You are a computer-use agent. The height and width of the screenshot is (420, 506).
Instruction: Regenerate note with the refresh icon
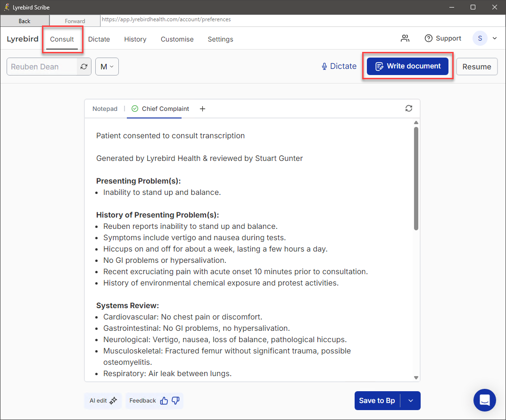pos(409,109)
